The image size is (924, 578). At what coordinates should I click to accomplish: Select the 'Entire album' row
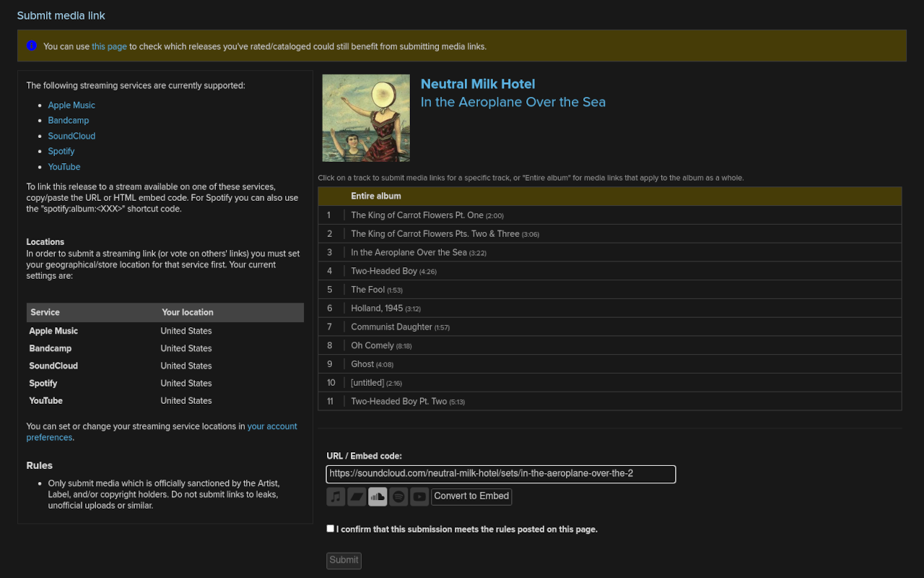click(x=610, y=197)
